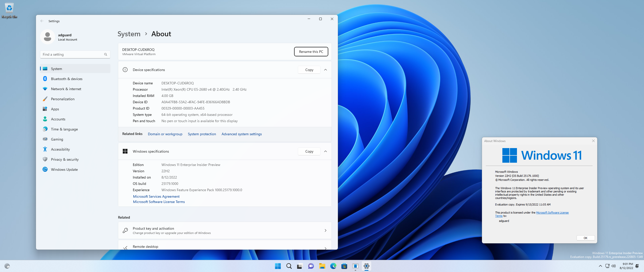Click the Network wifi icon in the sidebar
This screenshot has height=272, width=644.
click(45, 89)
